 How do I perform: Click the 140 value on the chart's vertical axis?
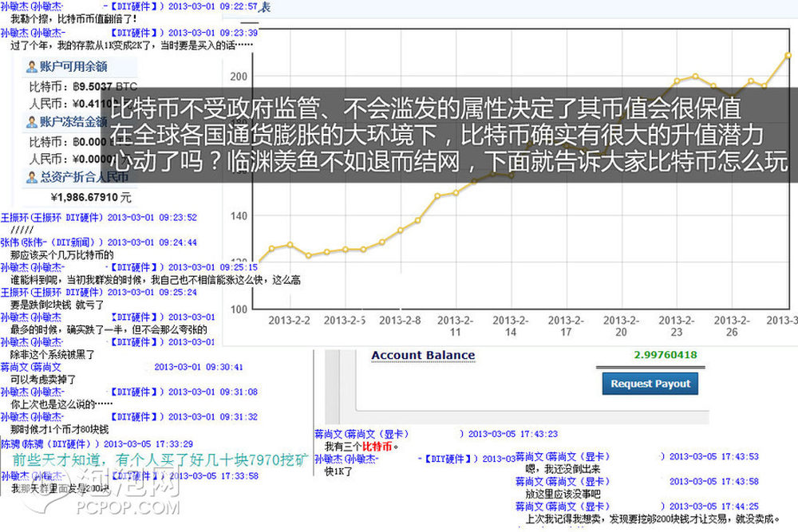(x=239, y=216)
